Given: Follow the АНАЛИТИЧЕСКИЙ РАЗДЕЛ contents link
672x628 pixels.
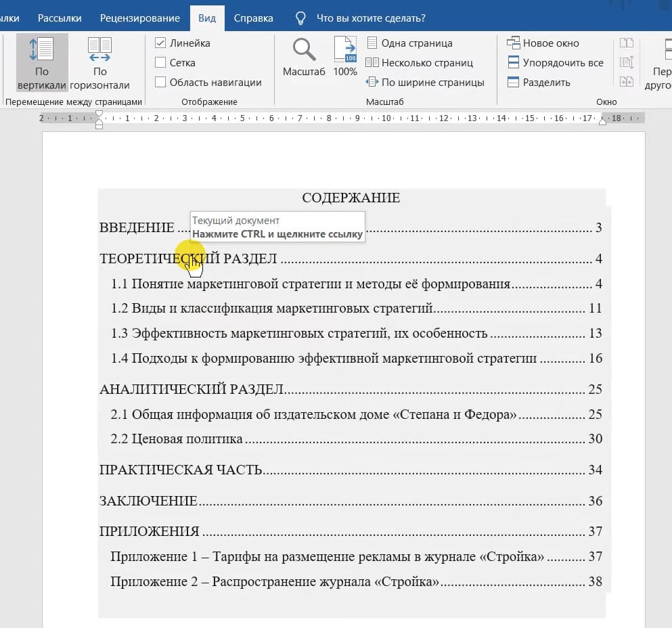Looking at the screenshot, I should [x=351, y=389].
